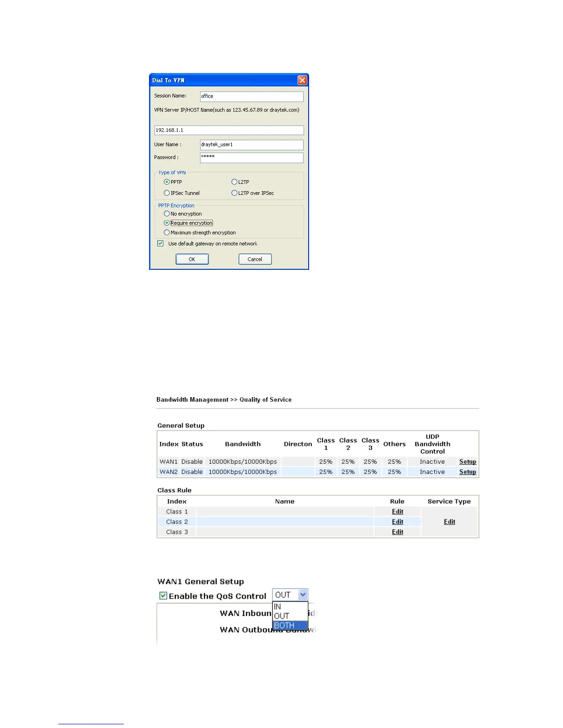Viewport: 563px width, 728px height.
Task: Open the QoS direction dropdown showing OUT
Action: pyautogui.click(x=290, y=595)
